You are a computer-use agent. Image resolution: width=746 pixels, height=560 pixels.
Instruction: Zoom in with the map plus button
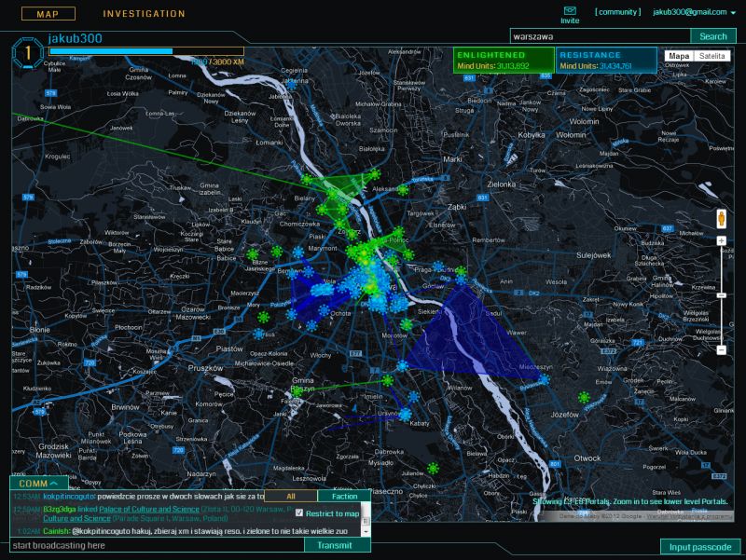[x=721, y=241]
